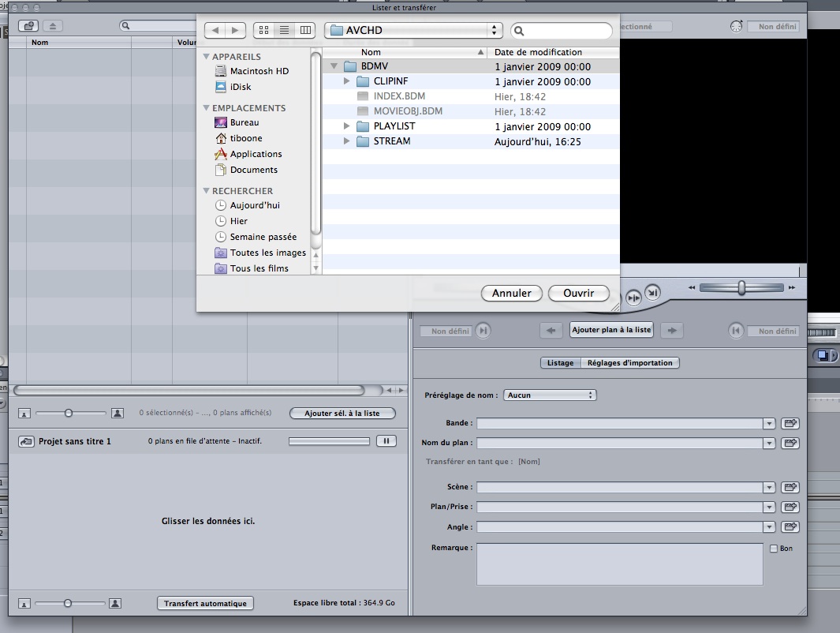Switch to Listage tab
This screenshot has height=633, width=840.
click(560, 363)
